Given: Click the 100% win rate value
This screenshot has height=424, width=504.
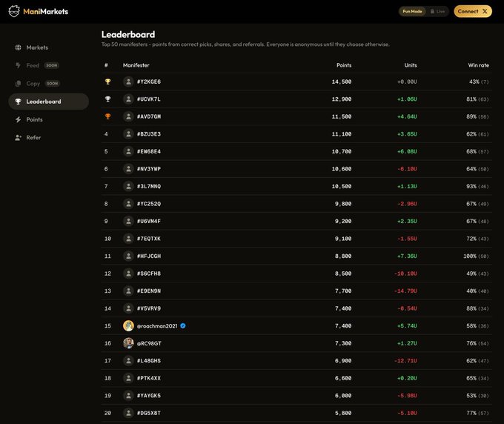Looking at the screenshot, I should tap(470, 256).
